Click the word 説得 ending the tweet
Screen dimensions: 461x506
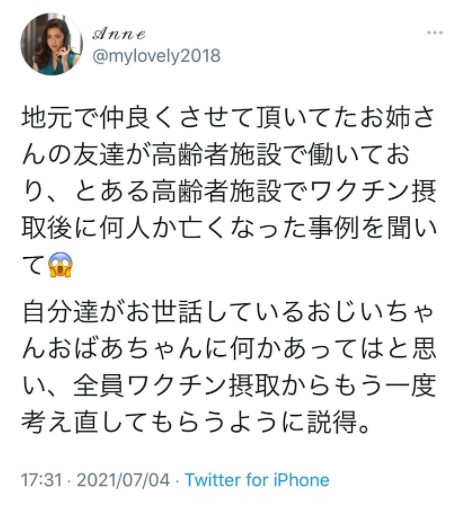pyautogui.click(x=333, y=423)
